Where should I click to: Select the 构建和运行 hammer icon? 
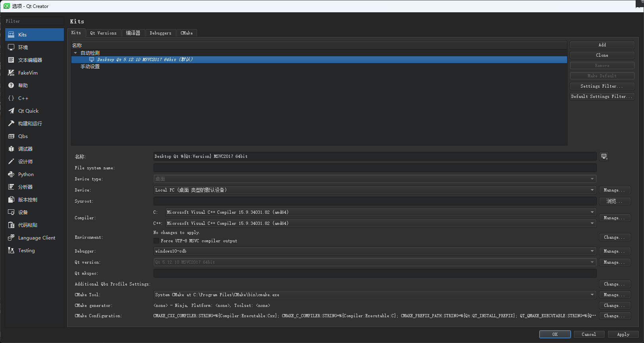(x=11, y=123)
